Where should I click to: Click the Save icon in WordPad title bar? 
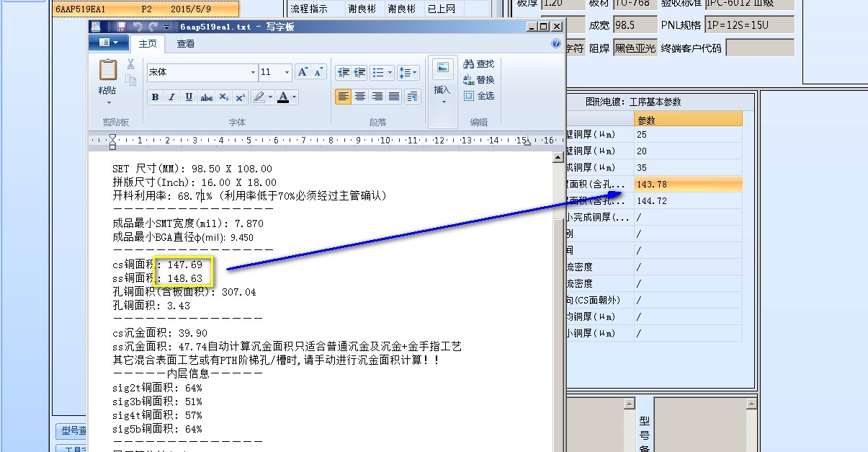tap(120, 27)
